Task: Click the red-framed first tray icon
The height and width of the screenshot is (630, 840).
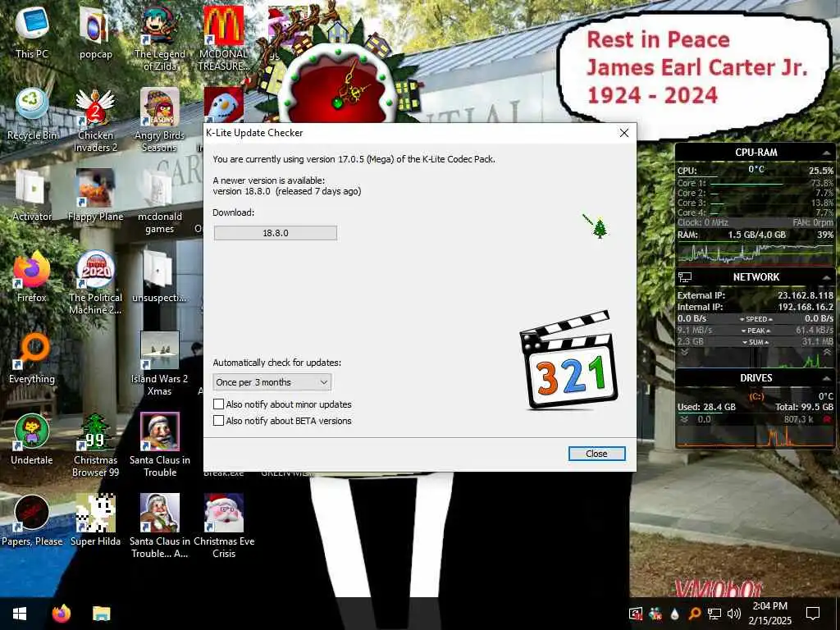Action: tap(636, 614)
